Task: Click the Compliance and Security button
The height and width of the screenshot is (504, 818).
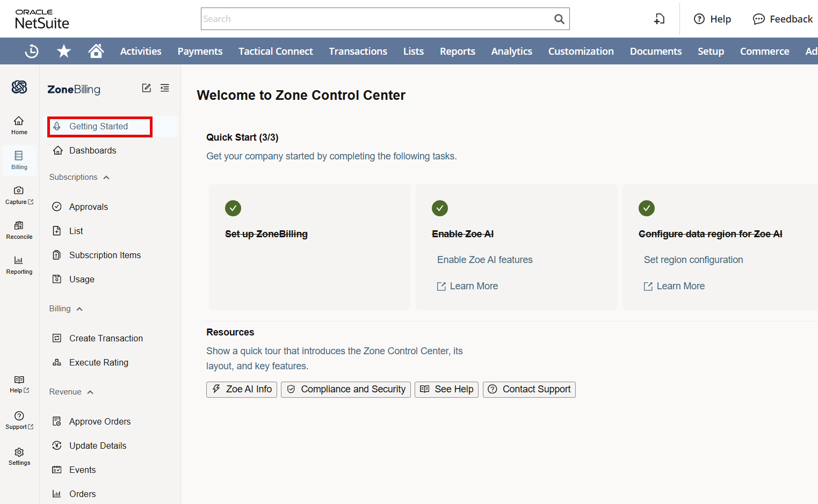Action: [x=346, y=389]
